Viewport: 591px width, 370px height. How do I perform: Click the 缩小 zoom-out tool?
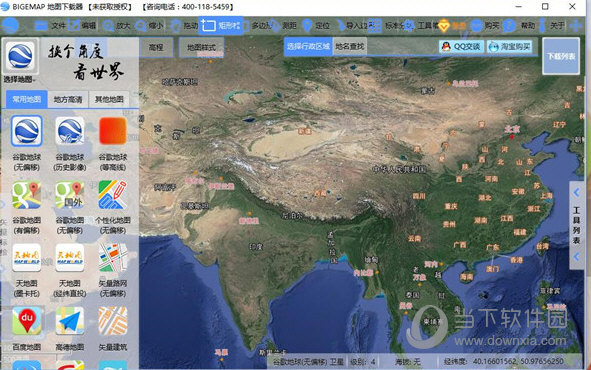click(149, 26)
